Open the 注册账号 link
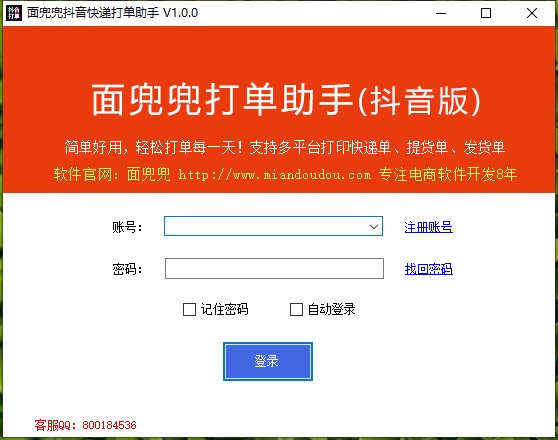The image size is (558, 440). coord(428,227)
